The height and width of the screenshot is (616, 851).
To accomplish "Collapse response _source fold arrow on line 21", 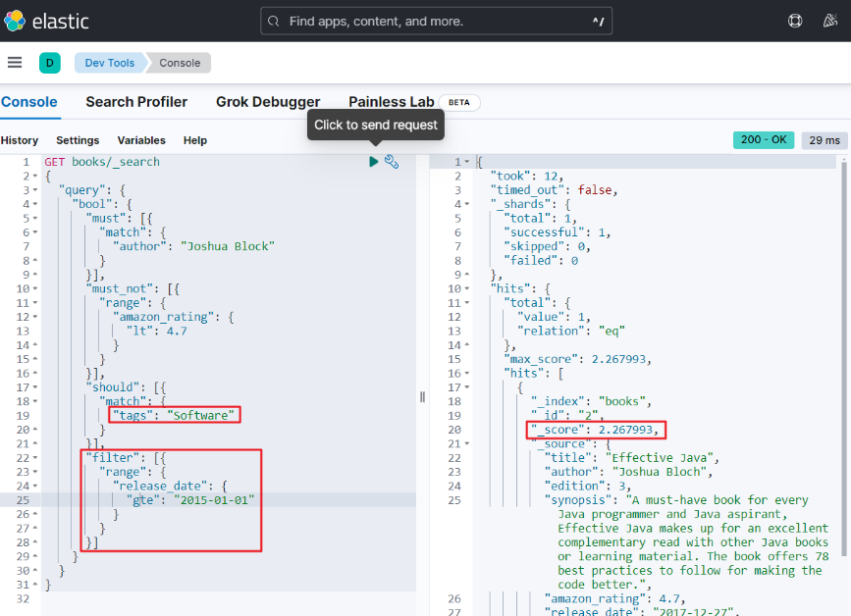I will click(467, 444).
